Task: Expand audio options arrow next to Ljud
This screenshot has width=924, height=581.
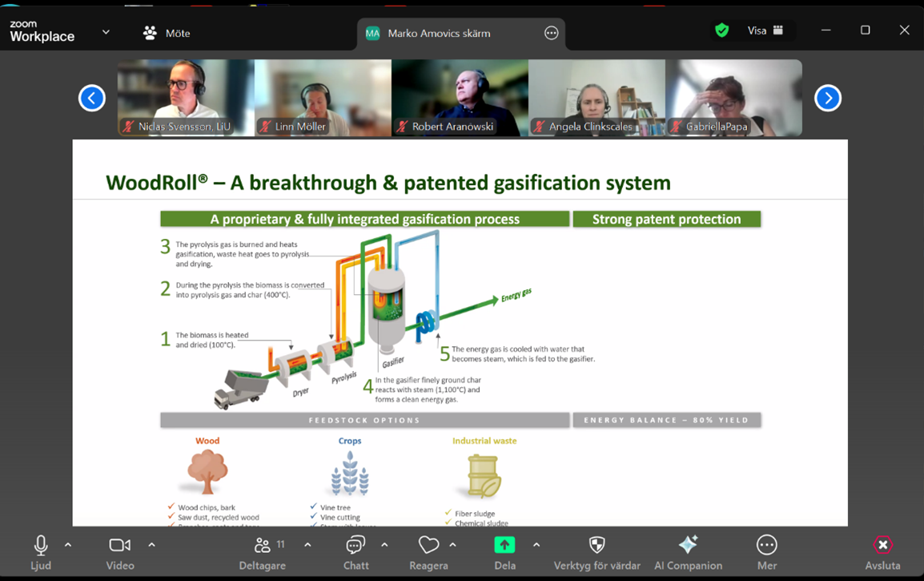Action: (68, 545)
